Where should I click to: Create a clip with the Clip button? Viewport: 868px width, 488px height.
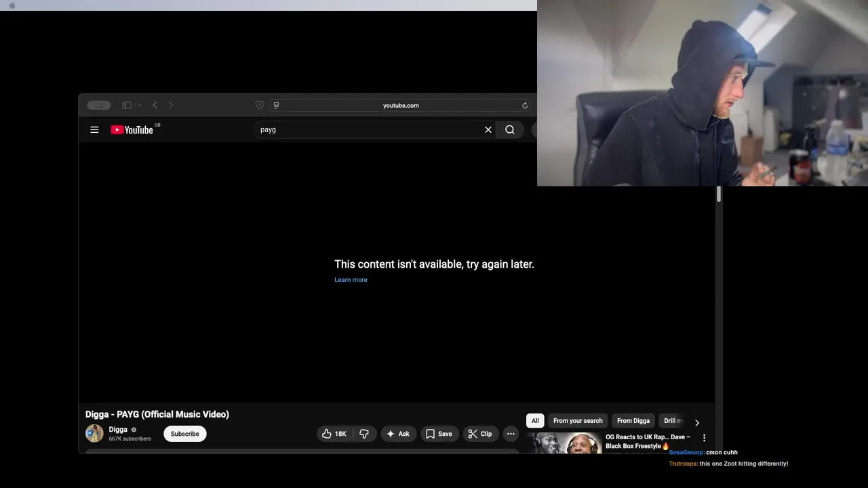point(481,434)
